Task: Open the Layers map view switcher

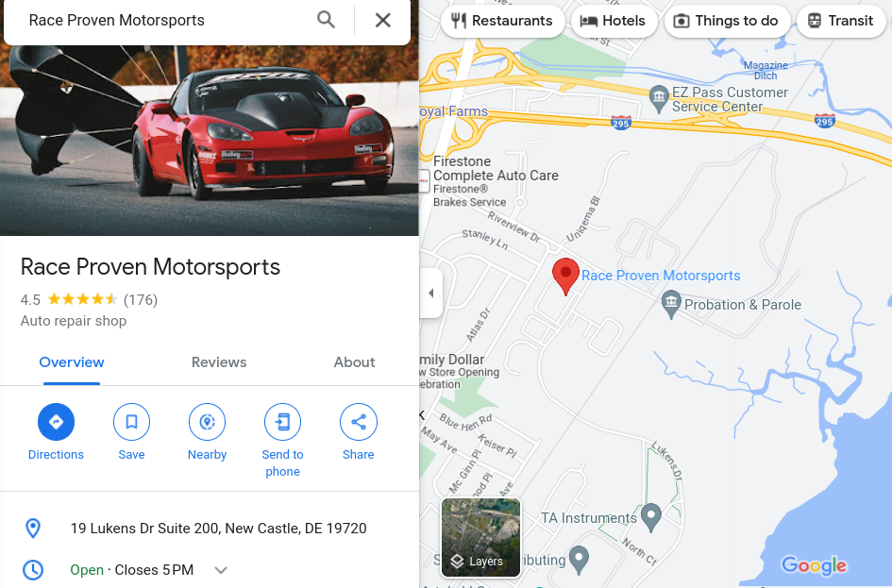Action: coord(480,537)
